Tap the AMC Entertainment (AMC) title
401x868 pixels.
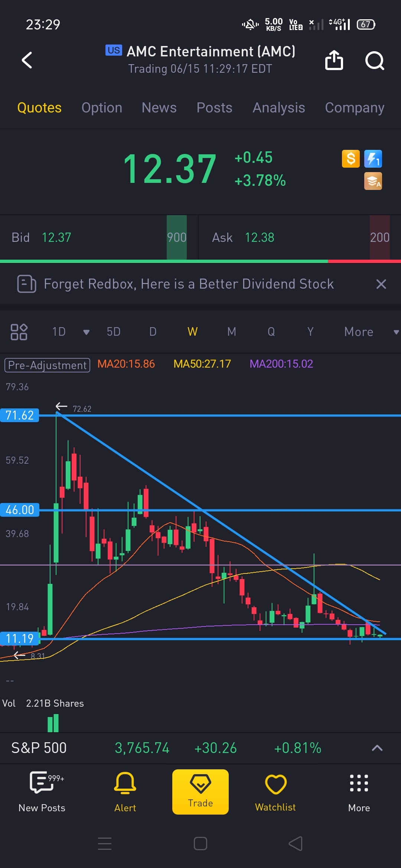[211, 52]
